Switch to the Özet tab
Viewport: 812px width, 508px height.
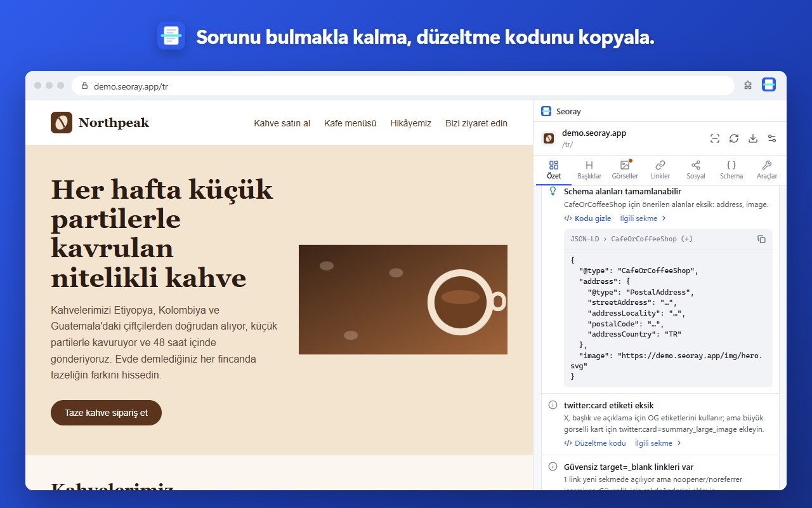(x=554, y=170)
